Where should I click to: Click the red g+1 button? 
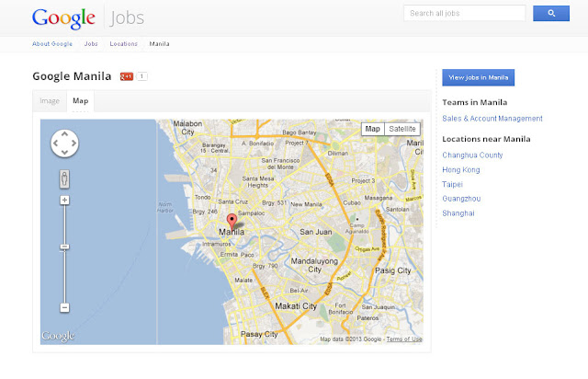pos(127,76)
